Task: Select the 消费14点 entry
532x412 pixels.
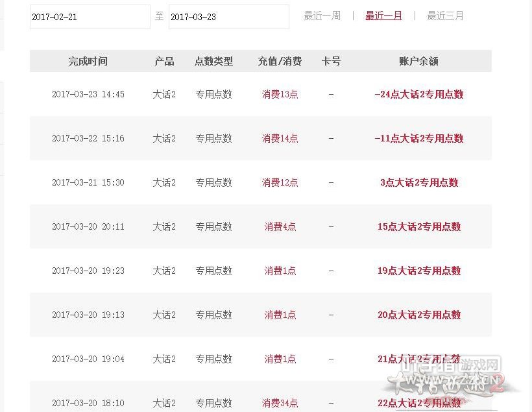Action: tap(280, 138)
